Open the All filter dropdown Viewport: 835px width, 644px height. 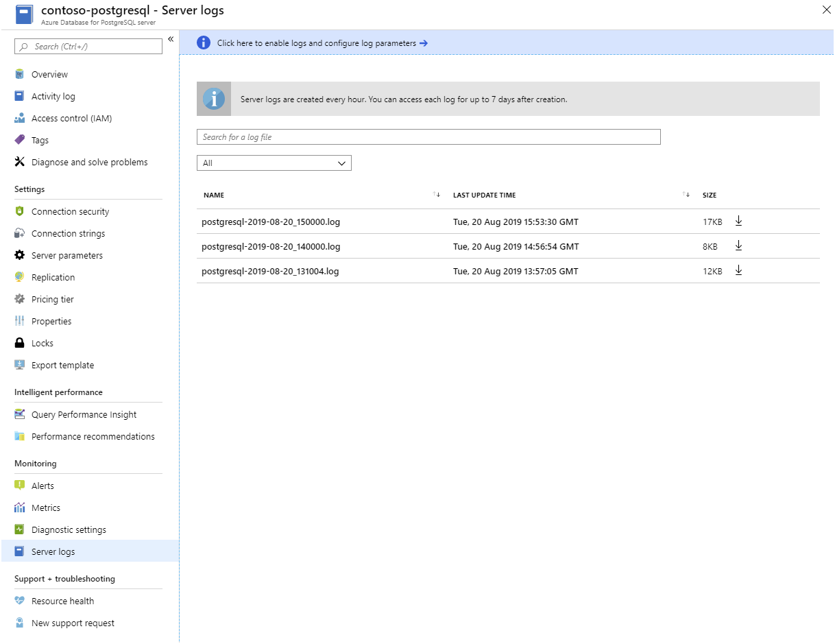(x=274, y=163)
